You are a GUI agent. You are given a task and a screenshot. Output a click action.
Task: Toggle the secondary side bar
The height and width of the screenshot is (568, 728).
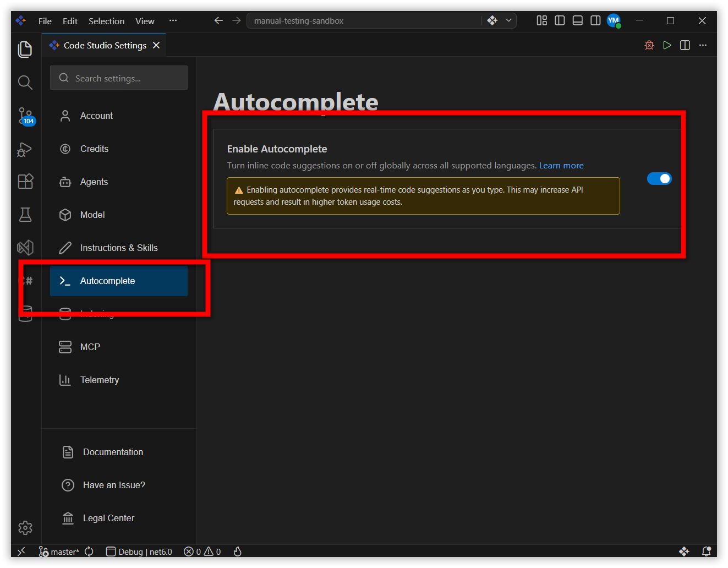595,20
